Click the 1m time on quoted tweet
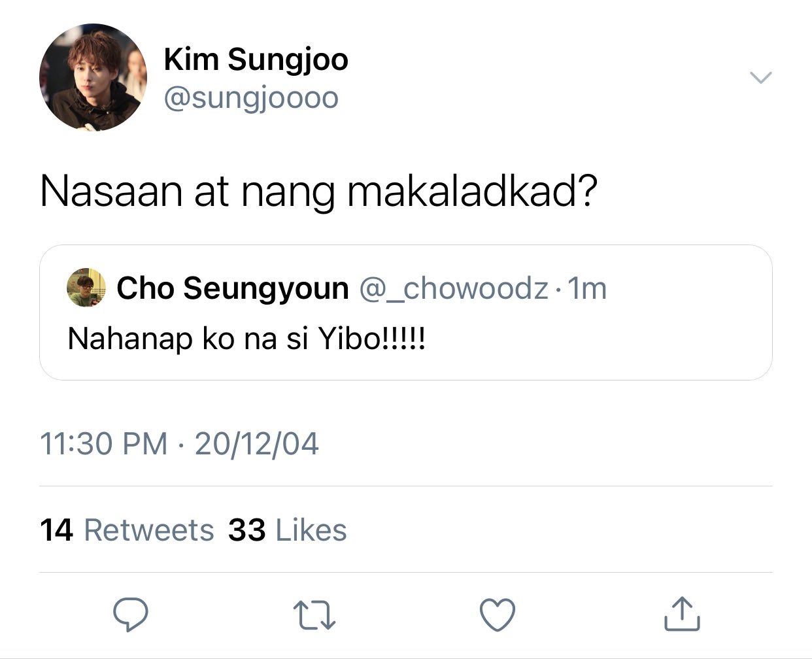Image resolution: width=812 pixels, height=659 pixels. pos(587,288)
